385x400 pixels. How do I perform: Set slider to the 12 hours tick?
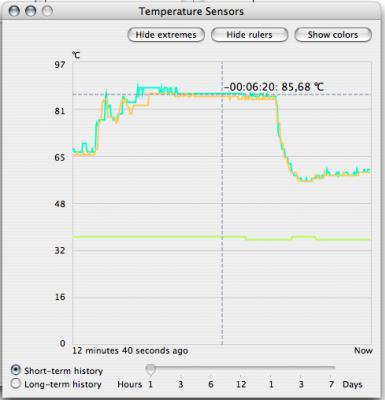point(241,384)
